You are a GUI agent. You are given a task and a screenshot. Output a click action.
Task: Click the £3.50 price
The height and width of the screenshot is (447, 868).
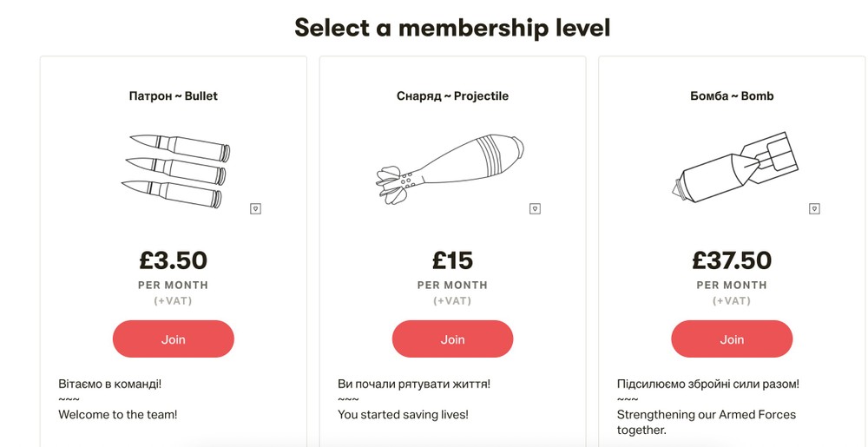point(174,260)
